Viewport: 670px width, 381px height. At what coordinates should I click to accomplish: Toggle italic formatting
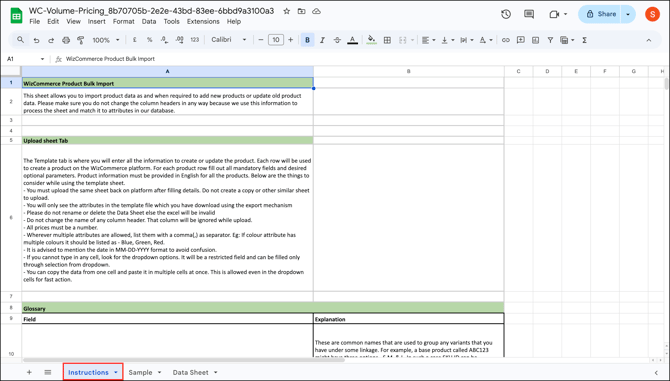pyautogui.click(x=322, y=40)
